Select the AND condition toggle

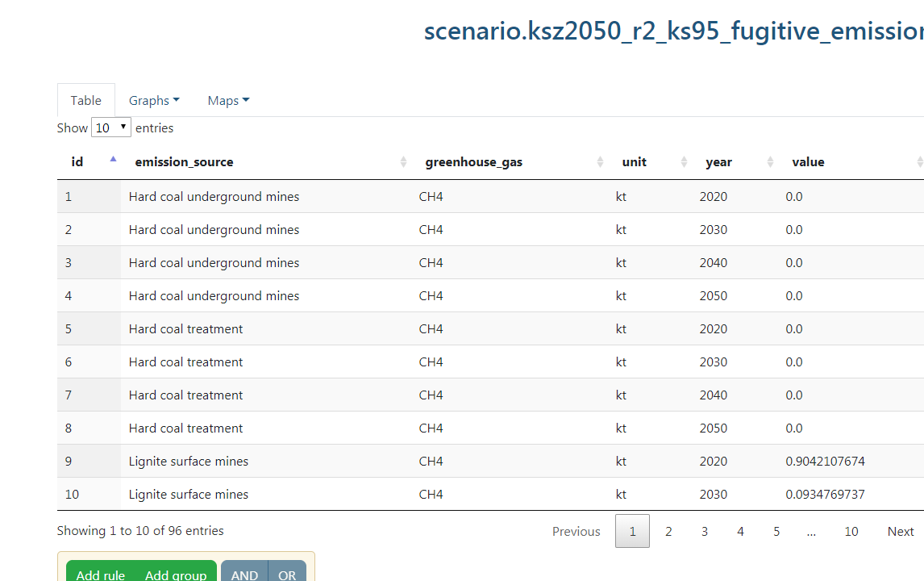244,571
